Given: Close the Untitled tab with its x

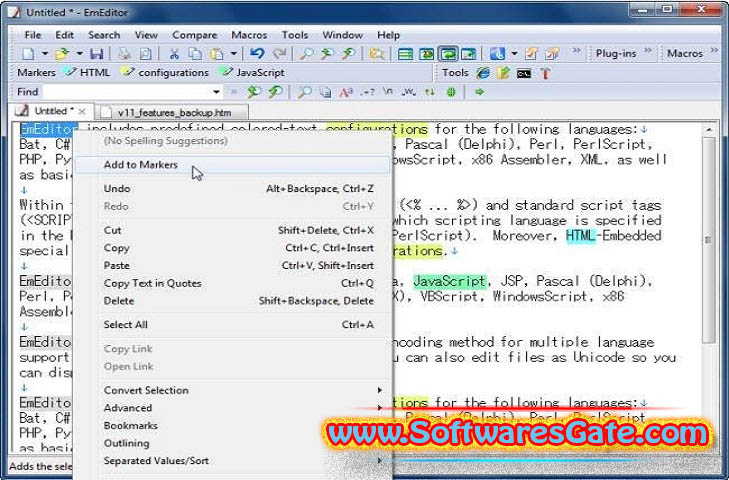Looking at the screenshot, I should tap(82, 112).
